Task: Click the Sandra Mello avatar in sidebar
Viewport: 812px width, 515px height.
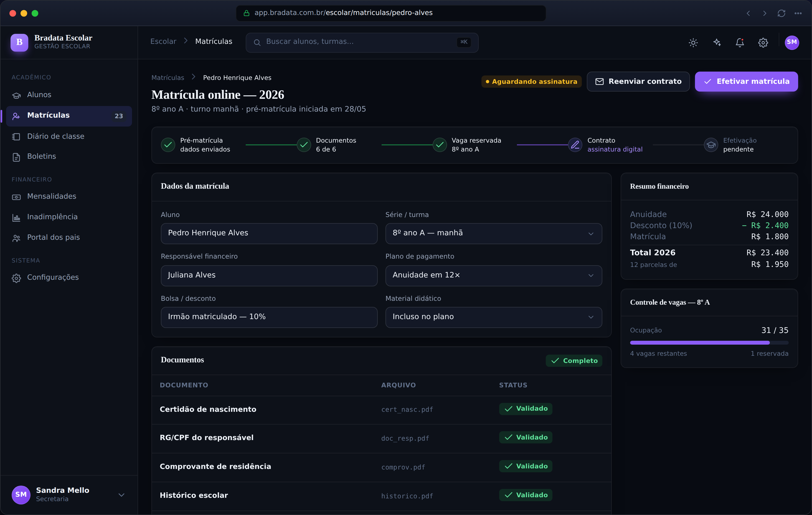Action: coord(21,494)
